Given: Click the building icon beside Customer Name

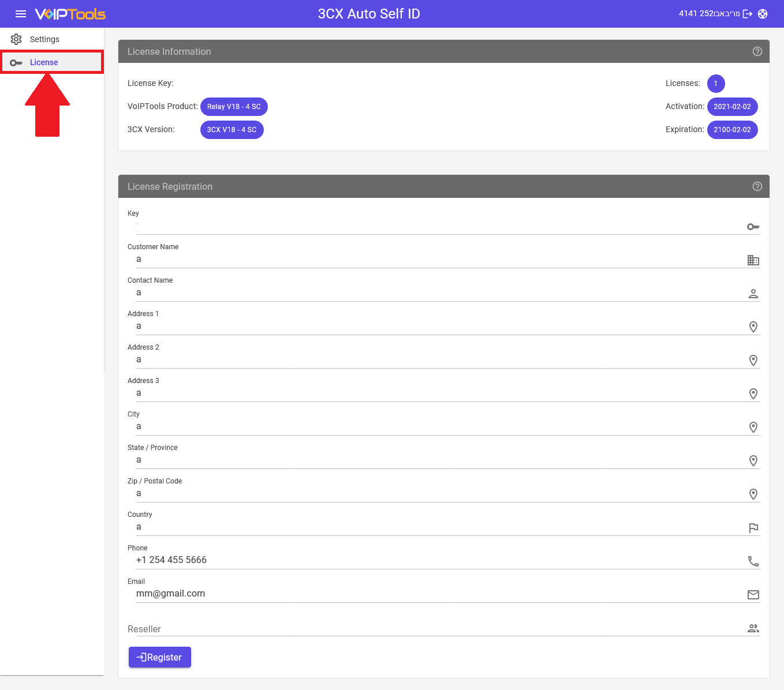Looking at the screenshot, I should click(753, 260).
